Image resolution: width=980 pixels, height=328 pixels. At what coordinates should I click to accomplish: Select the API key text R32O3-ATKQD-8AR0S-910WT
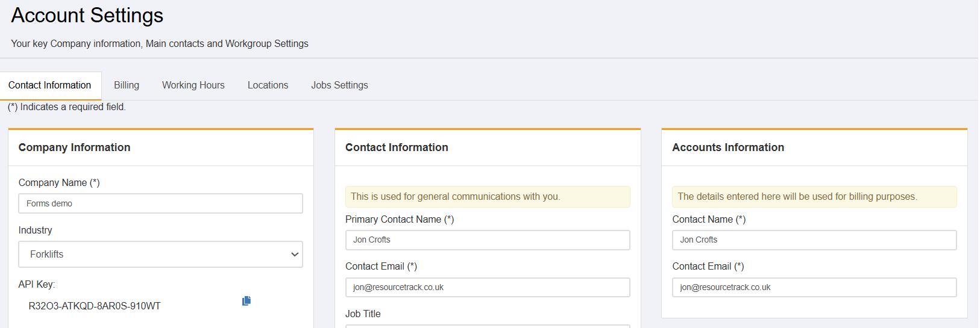(x=95, y=306)
